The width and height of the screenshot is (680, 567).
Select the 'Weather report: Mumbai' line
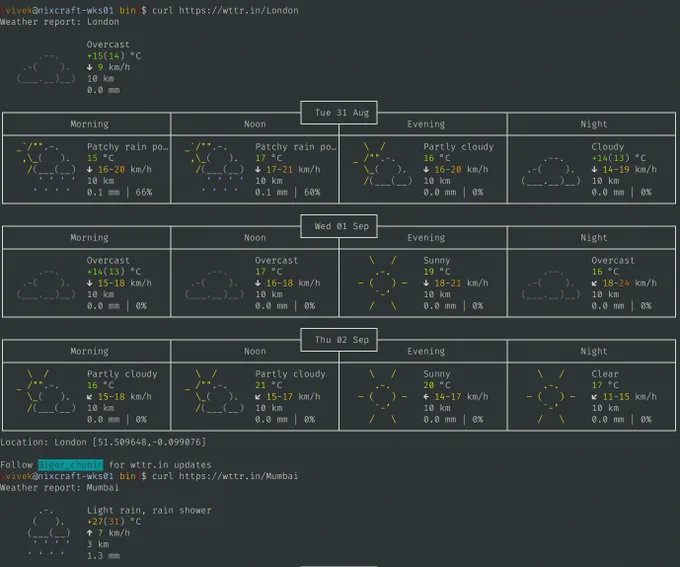[59, 488]
